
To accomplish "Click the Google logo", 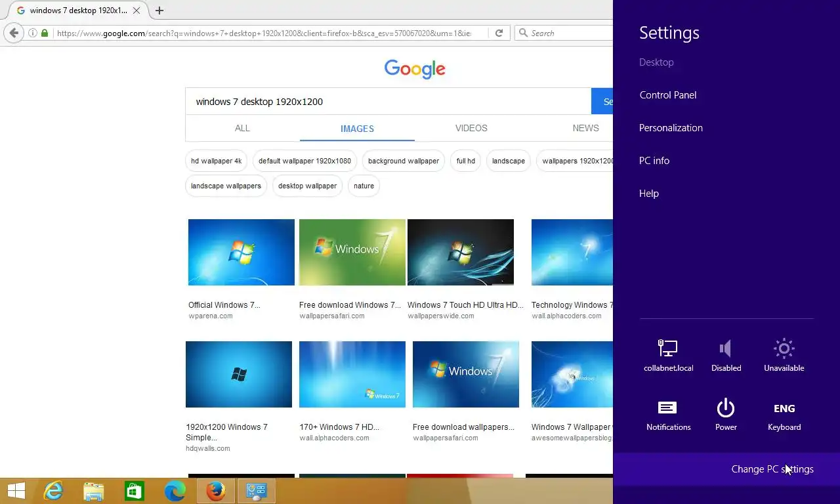I will point(415,69).
